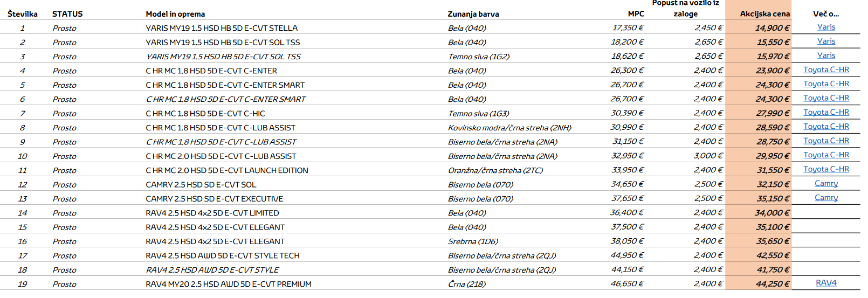This screenshot has width=868, height=298.
Task: Click Toyota C-HR link in row 4
Action: pyautogui.click(x=826, y=70)
